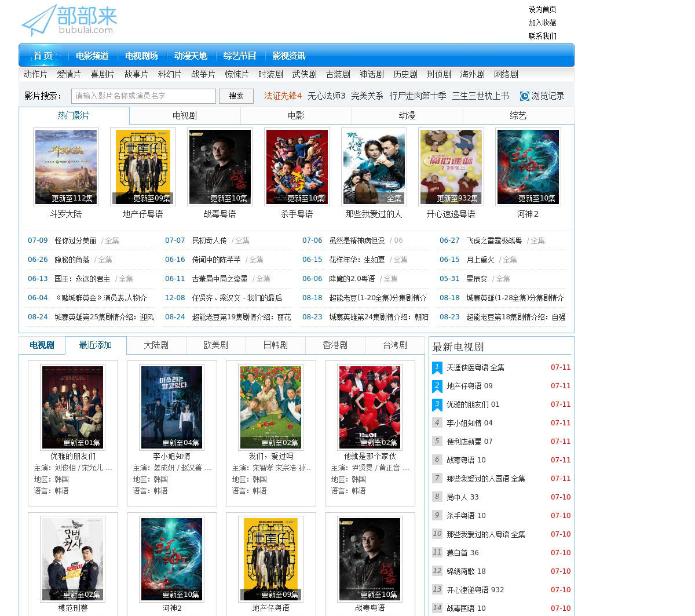This screenshot has height=616, width=695.
Task: Select the 综艺 tab
Action: (518, 116)
